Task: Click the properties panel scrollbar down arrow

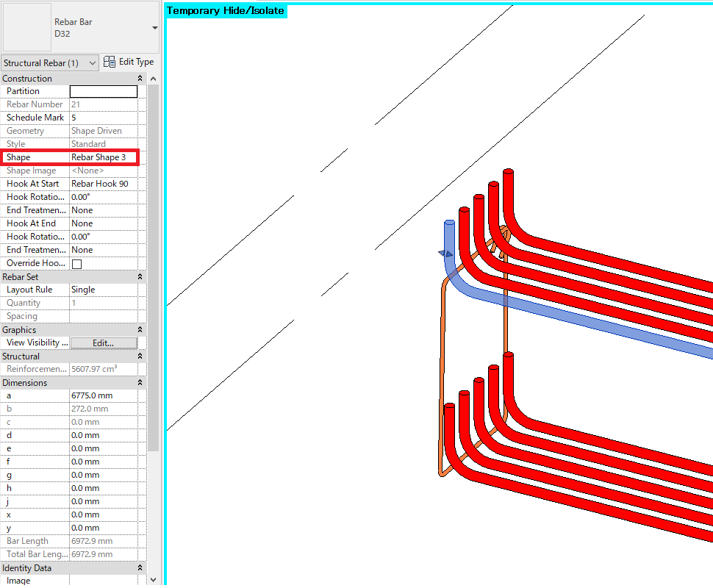Action: [152, 579]
